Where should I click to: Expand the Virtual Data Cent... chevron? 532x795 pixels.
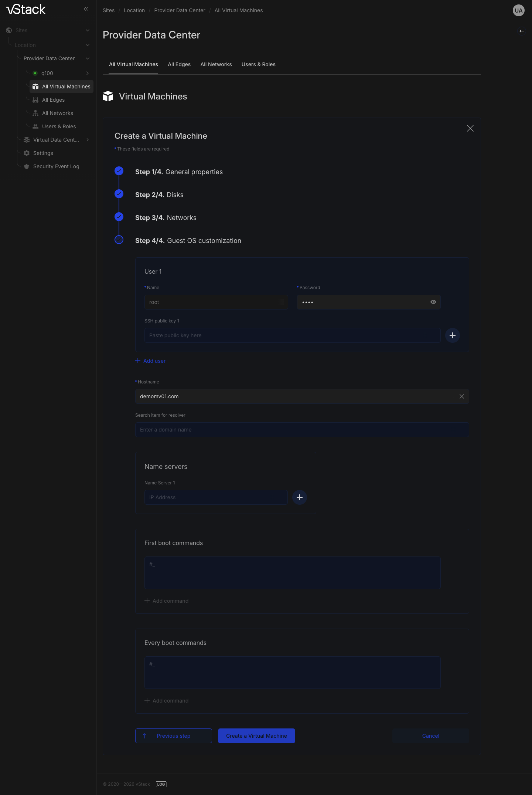tap(88, 140)
